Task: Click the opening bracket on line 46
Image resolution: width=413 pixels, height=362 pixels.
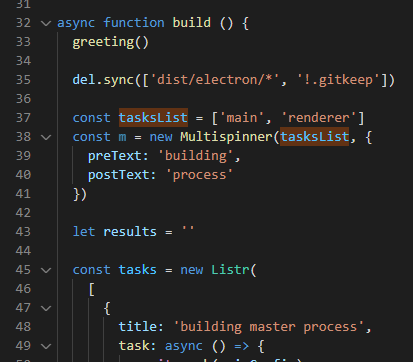Action: tap(92, 289)
